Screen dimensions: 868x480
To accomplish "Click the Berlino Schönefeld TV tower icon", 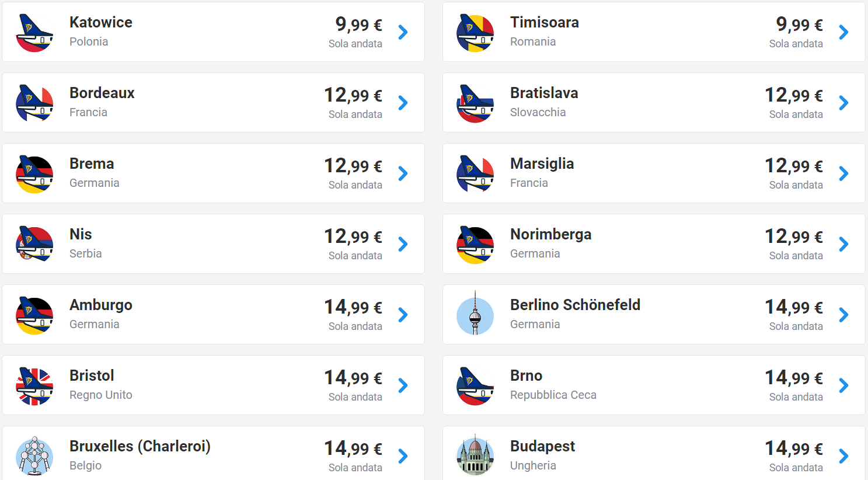I will coord(475,314).
